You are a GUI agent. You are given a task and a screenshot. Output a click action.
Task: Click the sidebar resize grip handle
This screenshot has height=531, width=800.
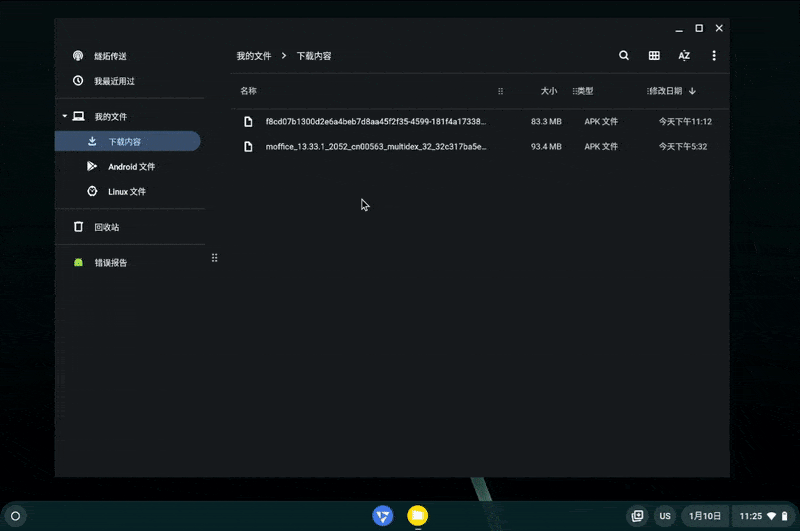(215, 258)
